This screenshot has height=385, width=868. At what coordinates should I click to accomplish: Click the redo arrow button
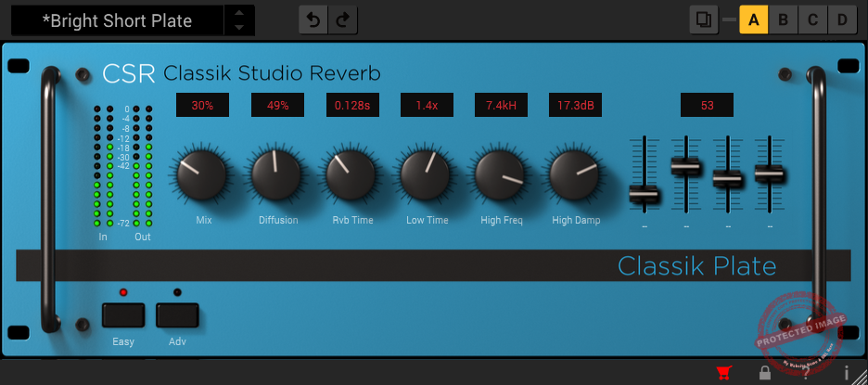tap(343, 20)
